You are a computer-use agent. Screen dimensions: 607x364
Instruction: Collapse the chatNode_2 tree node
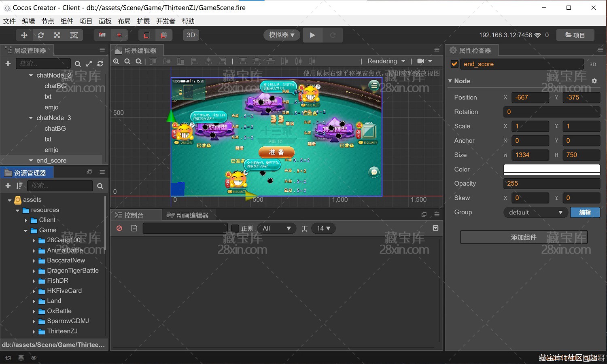(31, 75)
